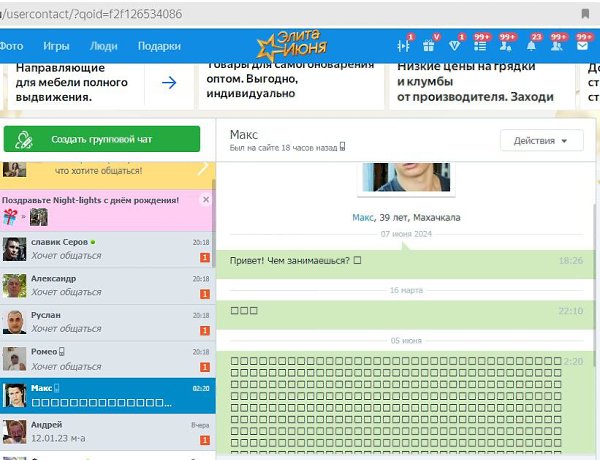Select the Руслан conversation
Screen dimensions: 600x460
click(x=106, y=321)
